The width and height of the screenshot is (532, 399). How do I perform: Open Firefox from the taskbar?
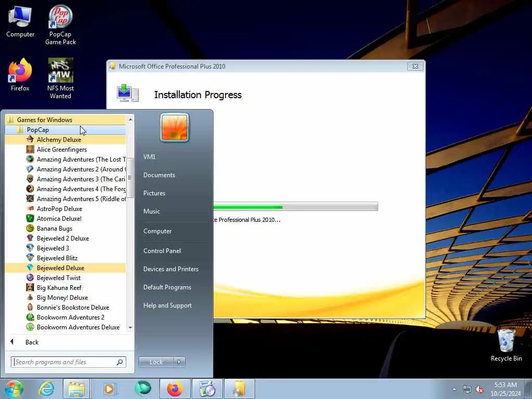175,389
